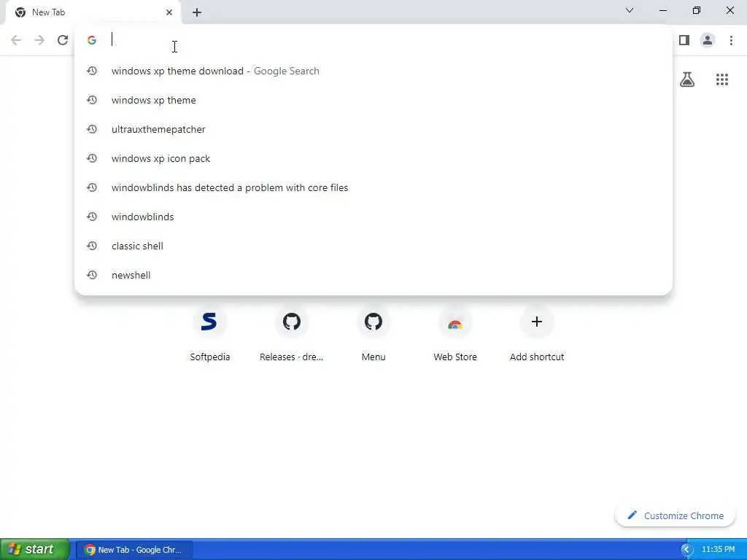Viewport: 747px width, 560px height.
Task: Click New Tab - Google Chrome taskbar button
Action: pyautogui.click(x=134, y=550)
